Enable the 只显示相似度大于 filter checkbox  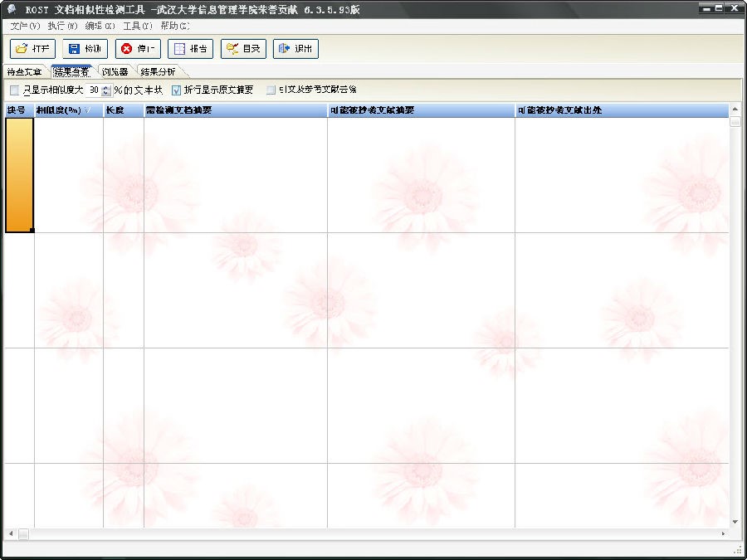coord(14,90)
